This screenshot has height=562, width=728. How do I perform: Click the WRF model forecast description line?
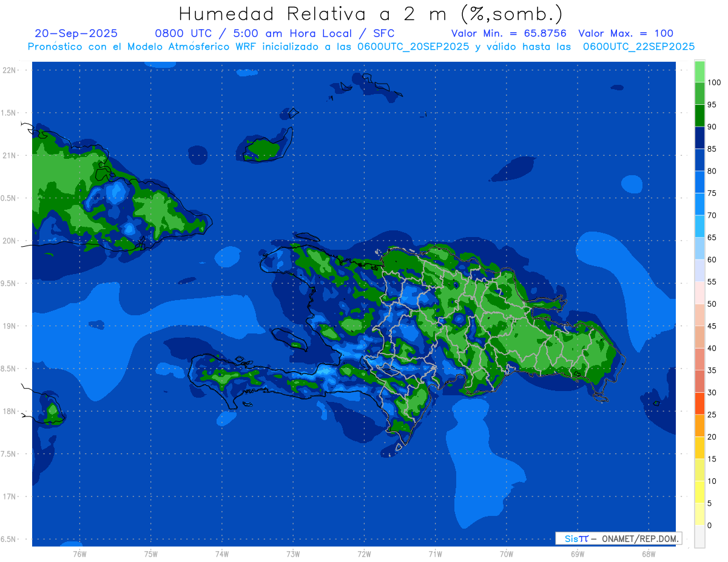[x=361, y=47]
